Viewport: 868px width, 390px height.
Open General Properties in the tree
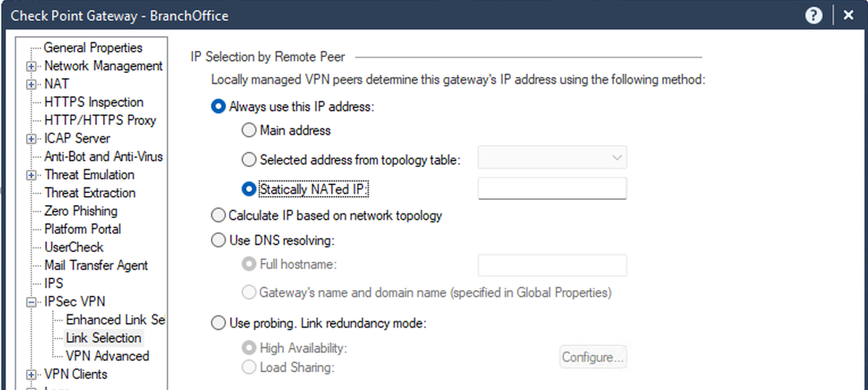click(93, 48)
